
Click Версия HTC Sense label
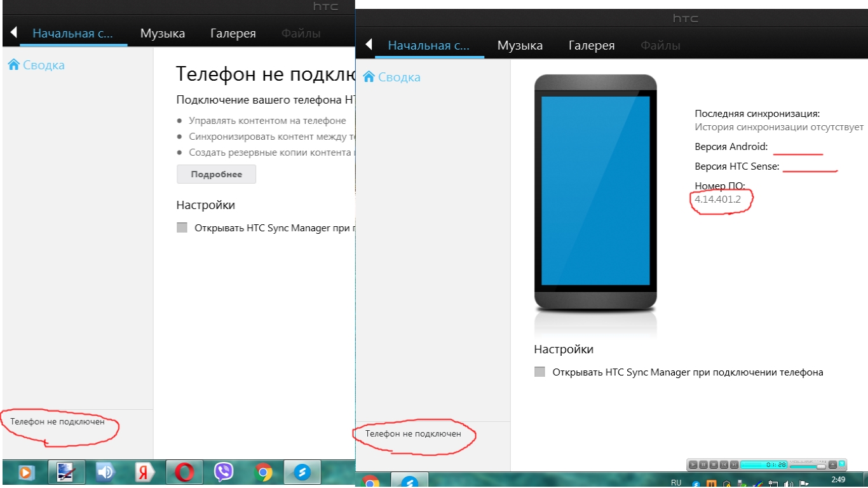pyautogui.click(x=737, y=166)
